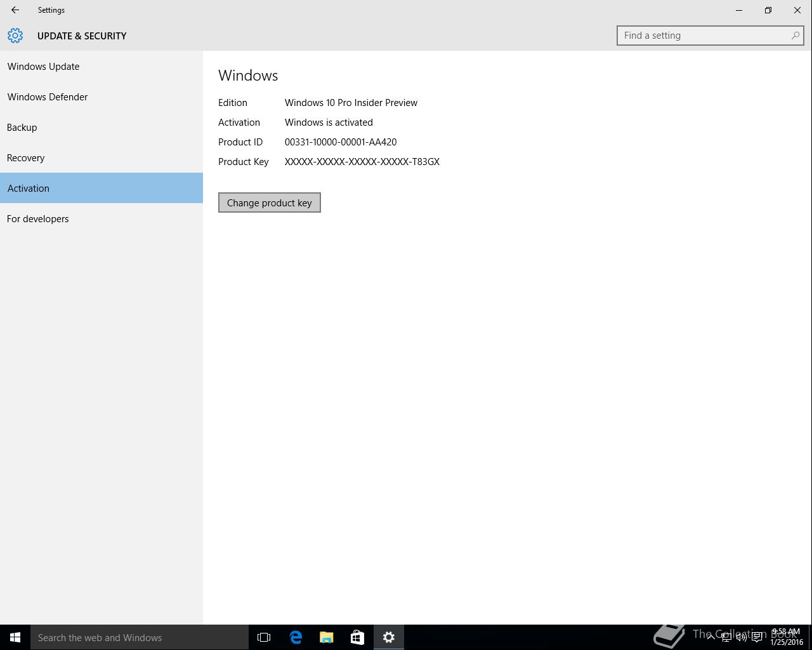Open the Store from taskbar

[x=357, y=637]
